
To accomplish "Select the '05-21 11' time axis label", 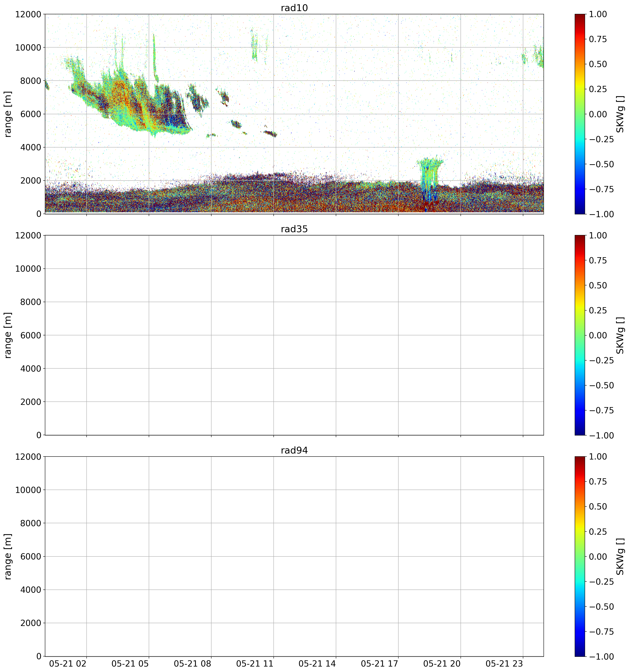I will point(254,664).
